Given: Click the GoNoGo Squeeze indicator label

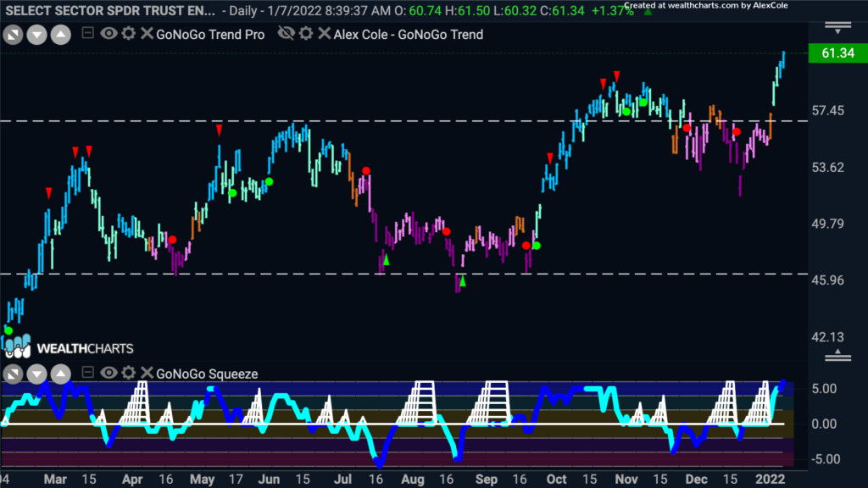Looking at the screenshot, I should pyautogui.click(x=207, y=374).
